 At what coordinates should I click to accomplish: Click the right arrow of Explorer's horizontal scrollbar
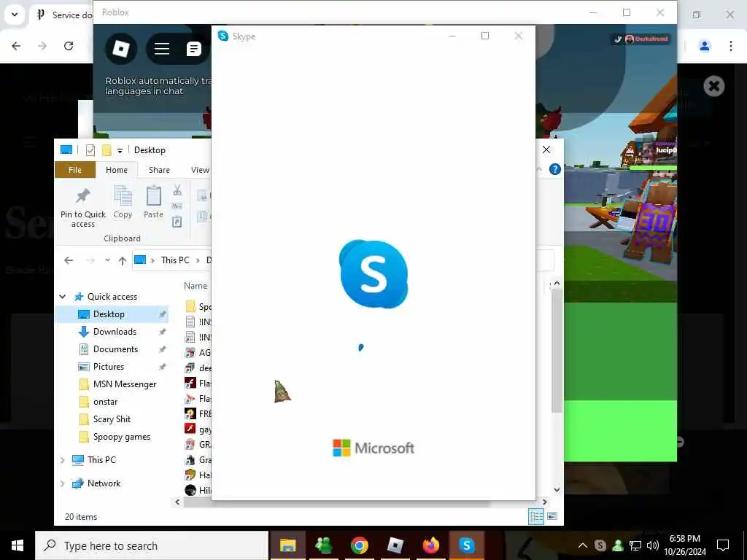[544, 502]
